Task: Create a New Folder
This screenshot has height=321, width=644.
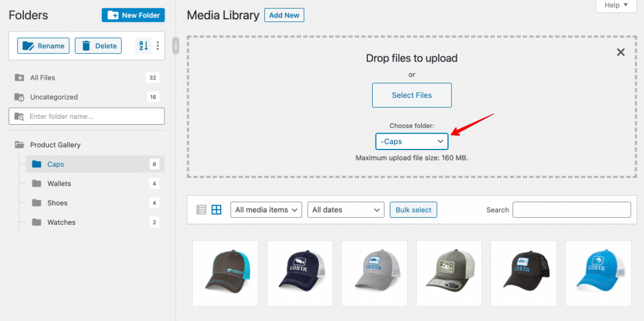Action: click(x=133, y=15)
